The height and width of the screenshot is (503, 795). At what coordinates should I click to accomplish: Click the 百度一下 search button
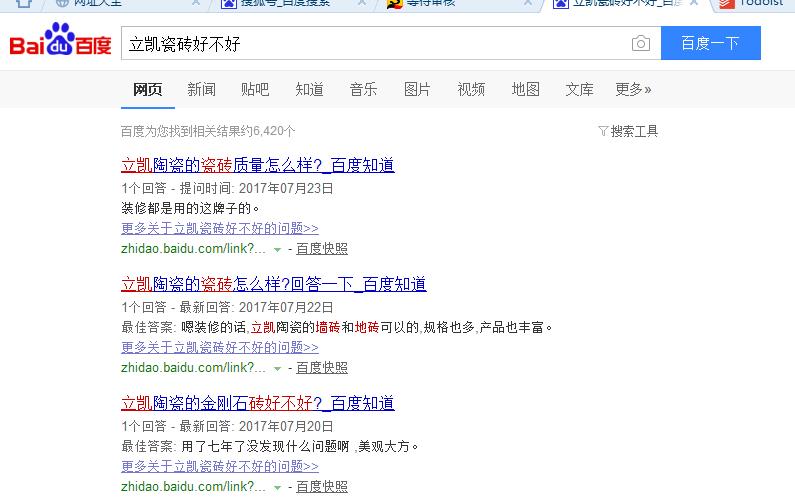click(x=711, y=43)
